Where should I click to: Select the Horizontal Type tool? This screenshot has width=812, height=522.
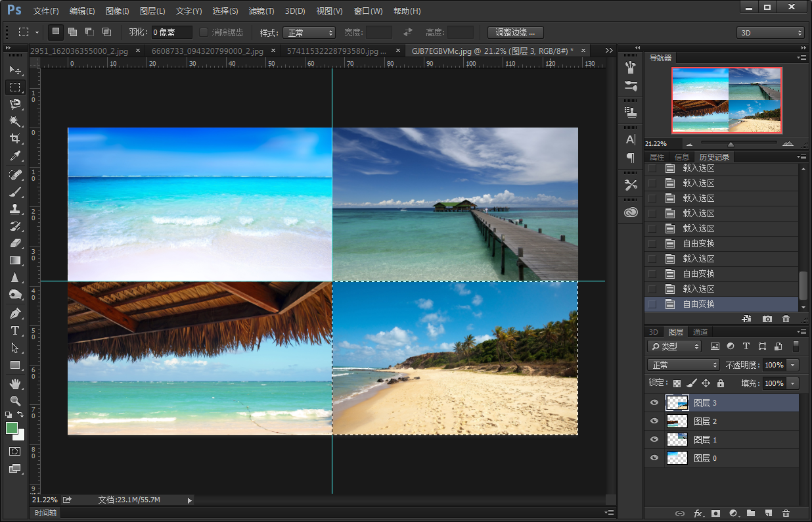[x=15, y=331]
